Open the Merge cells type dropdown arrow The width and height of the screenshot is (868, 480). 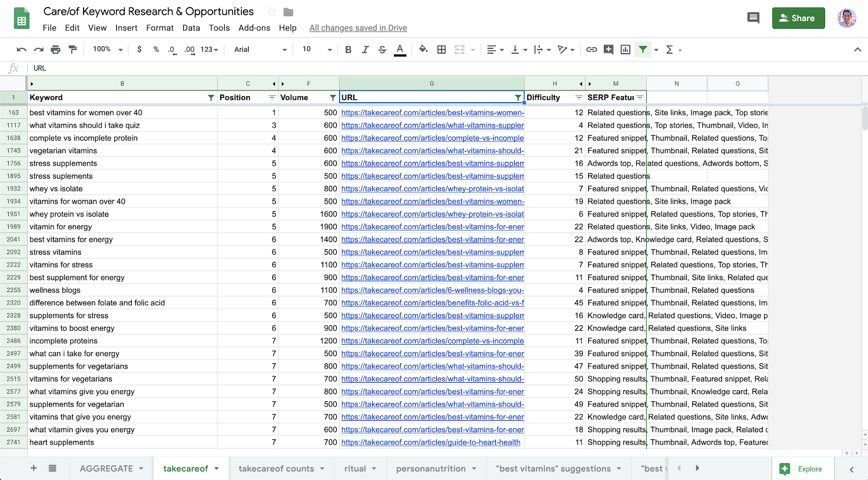(x=473, y=50)
